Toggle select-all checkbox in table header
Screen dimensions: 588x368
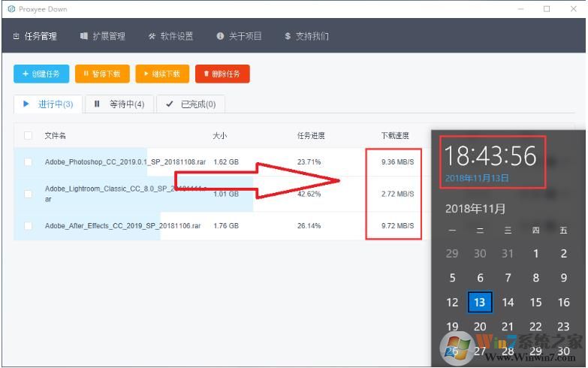pyautogui.click(x=28, y=136)
